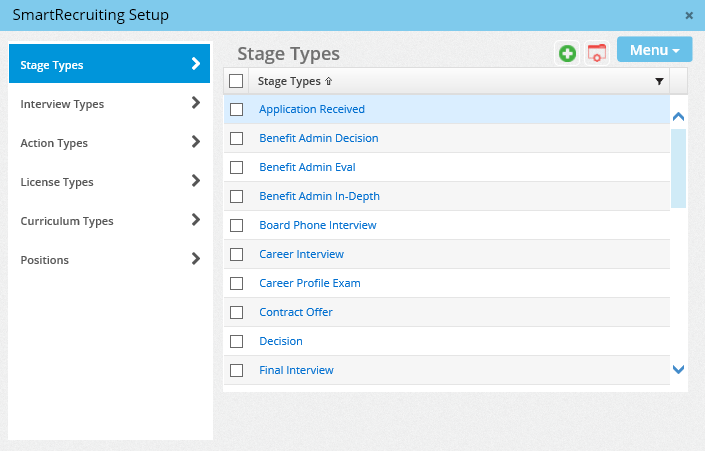This screenshot has height=453, width=705.
Task: Switch to the Action Types tab
Action: click(x=54, y=143)
